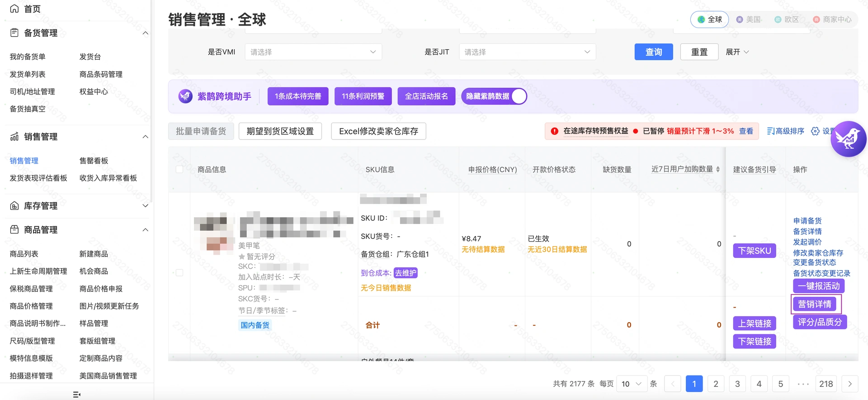Screen dimensions: 868x400
Task: Click the 查询 search button
Action: pos(654,52)
